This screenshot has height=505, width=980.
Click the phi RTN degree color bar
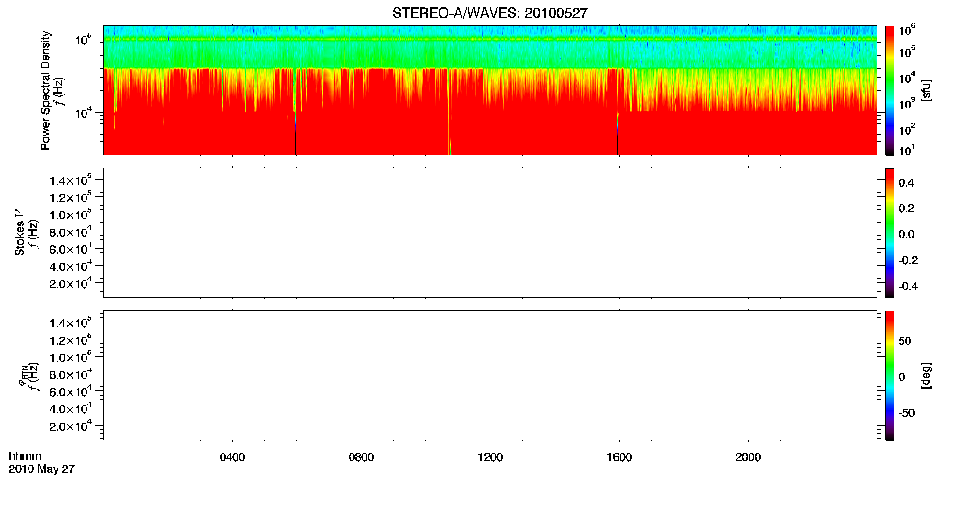pyautogui.click(x=890, y=375)
